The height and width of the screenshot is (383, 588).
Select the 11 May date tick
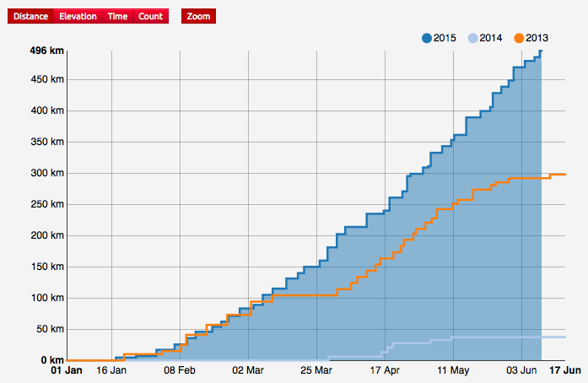453,370
